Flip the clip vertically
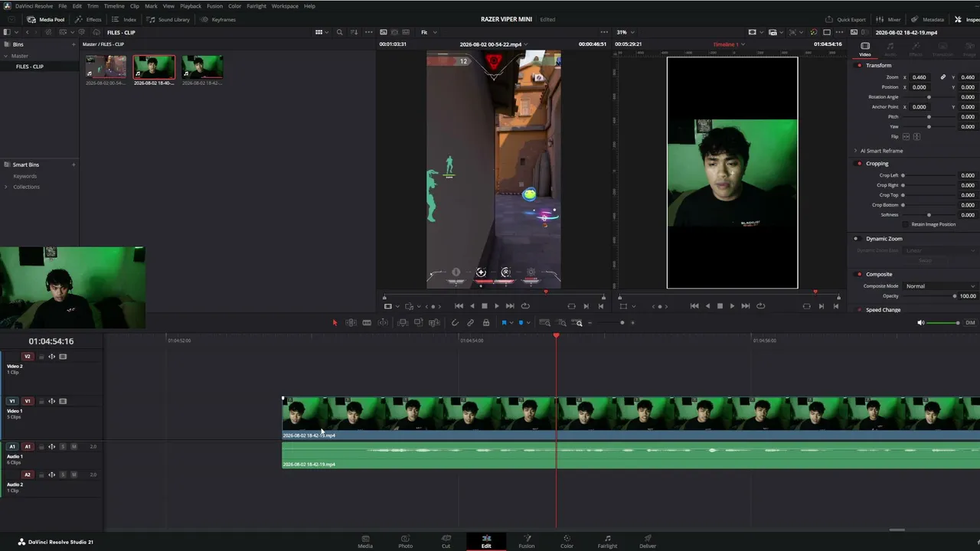 tap(916, 136)
